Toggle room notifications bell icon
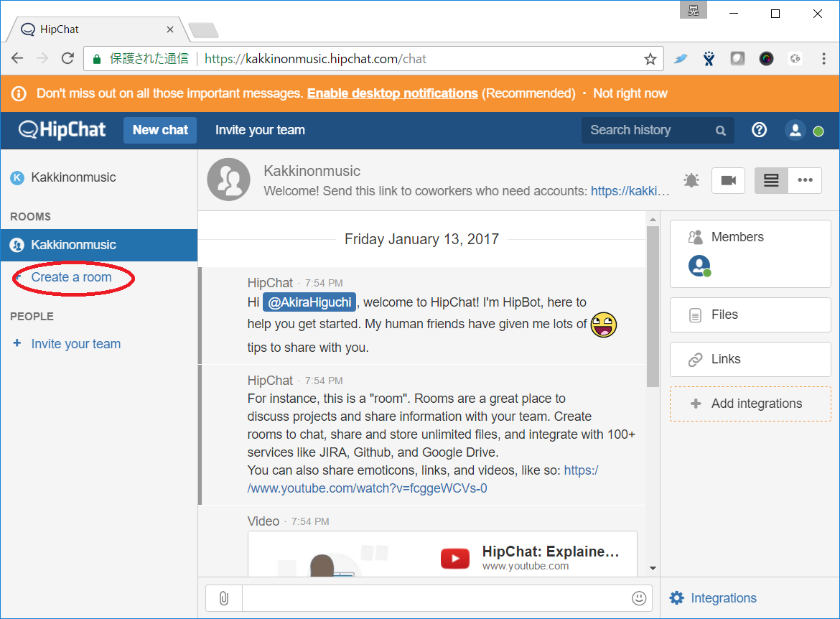 (691, 180)
